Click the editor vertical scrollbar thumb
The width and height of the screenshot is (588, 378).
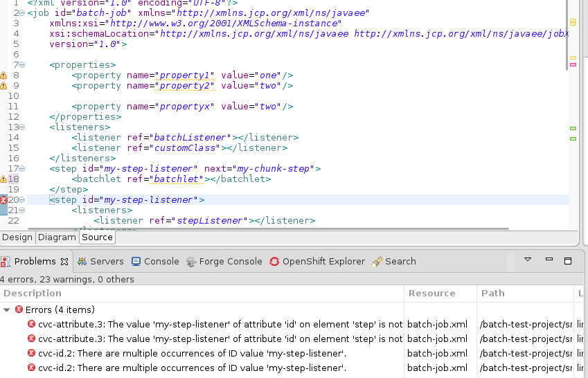pos(567,35)
